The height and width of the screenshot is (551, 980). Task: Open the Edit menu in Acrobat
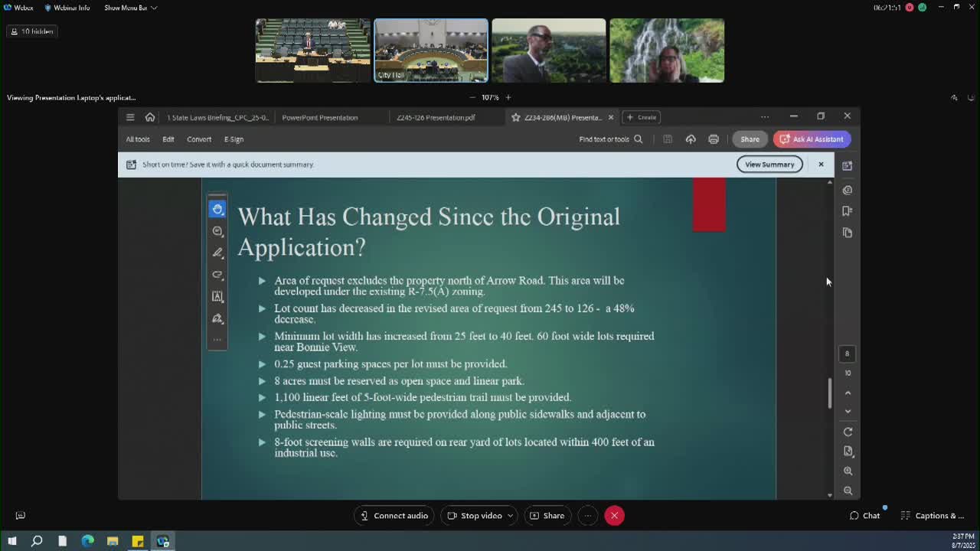[168, 139]
